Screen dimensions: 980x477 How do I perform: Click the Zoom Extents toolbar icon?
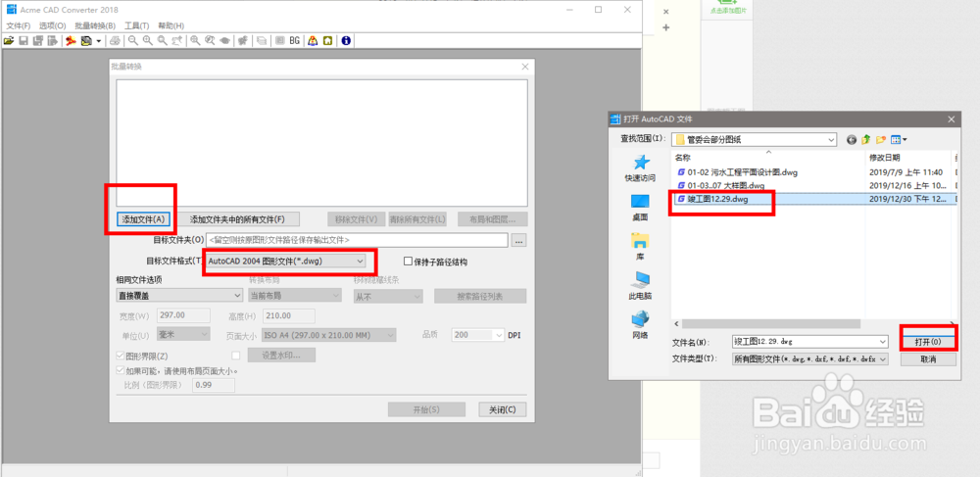click(x=195, y=40)
